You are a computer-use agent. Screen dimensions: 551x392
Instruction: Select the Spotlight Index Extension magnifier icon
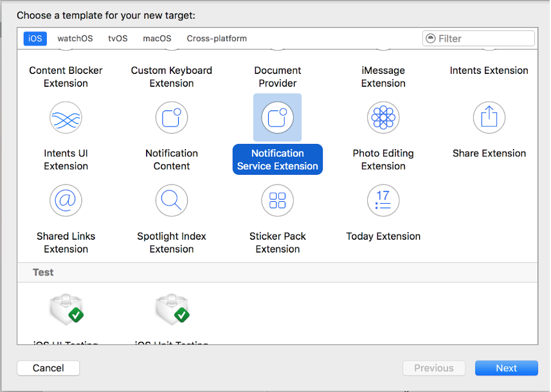tap(172, 200)
